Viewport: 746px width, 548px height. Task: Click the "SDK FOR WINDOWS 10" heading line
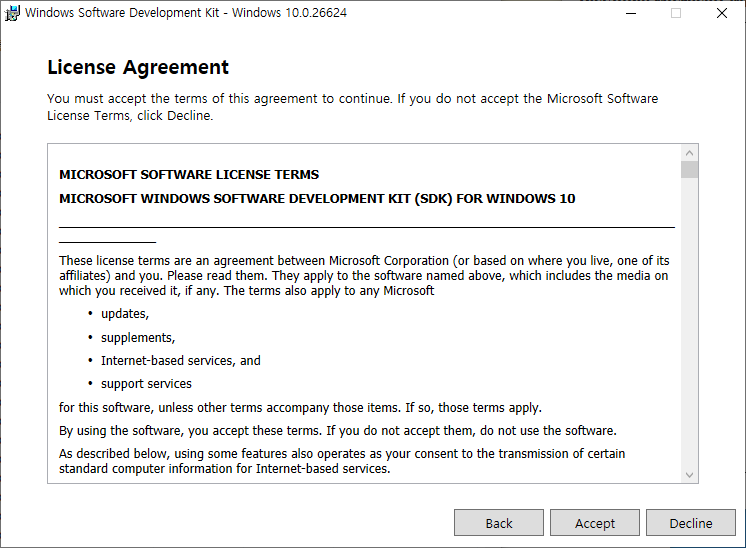317,198
